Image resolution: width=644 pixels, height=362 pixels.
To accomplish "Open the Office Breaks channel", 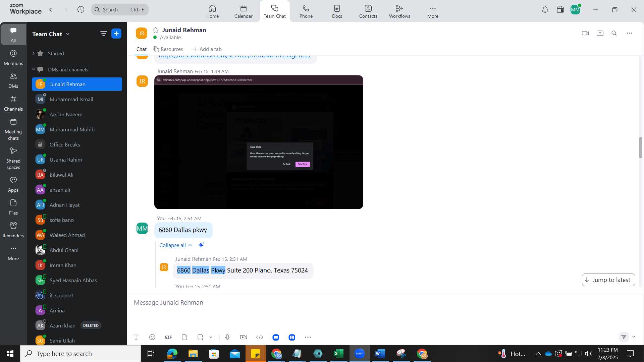I will [x=77, y=144].
